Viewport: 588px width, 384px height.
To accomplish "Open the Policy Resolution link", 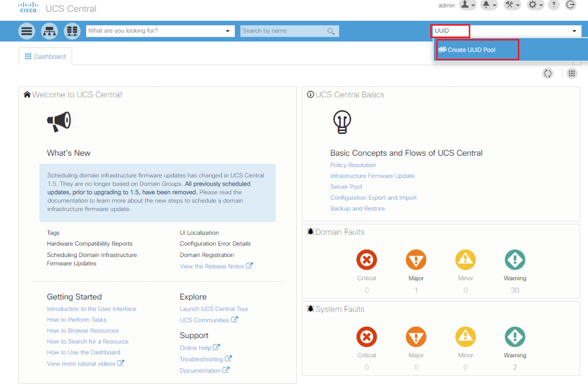I will click(x=353, y=165).
